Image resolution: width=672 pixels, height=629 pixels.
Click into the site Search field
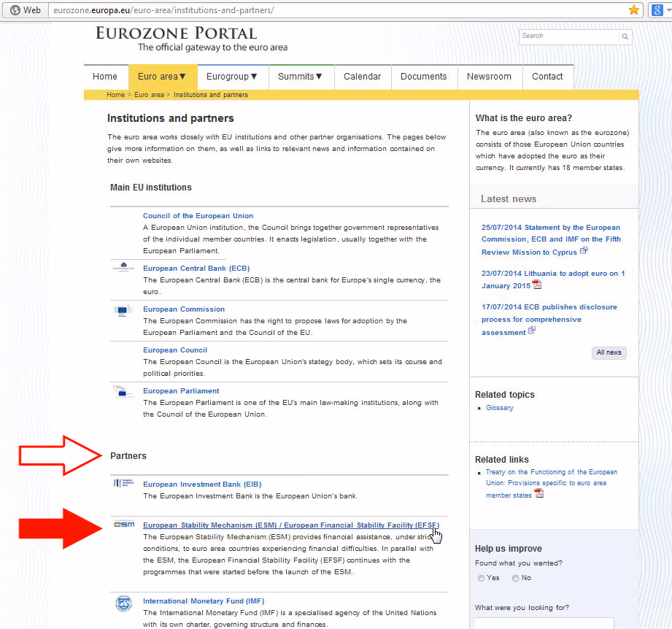pos(569,36)
